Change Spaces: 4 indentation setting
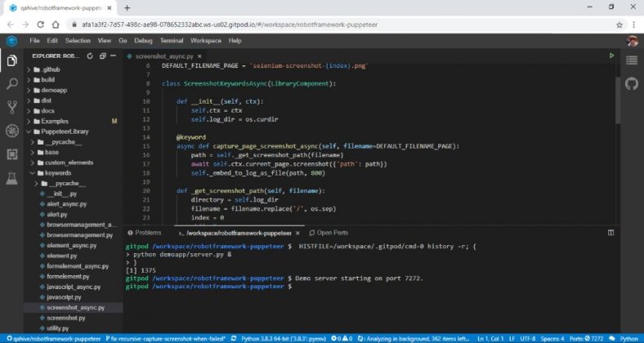Image resolution: width=644 pixels, height=343 pixels. [x=552, y=339]
